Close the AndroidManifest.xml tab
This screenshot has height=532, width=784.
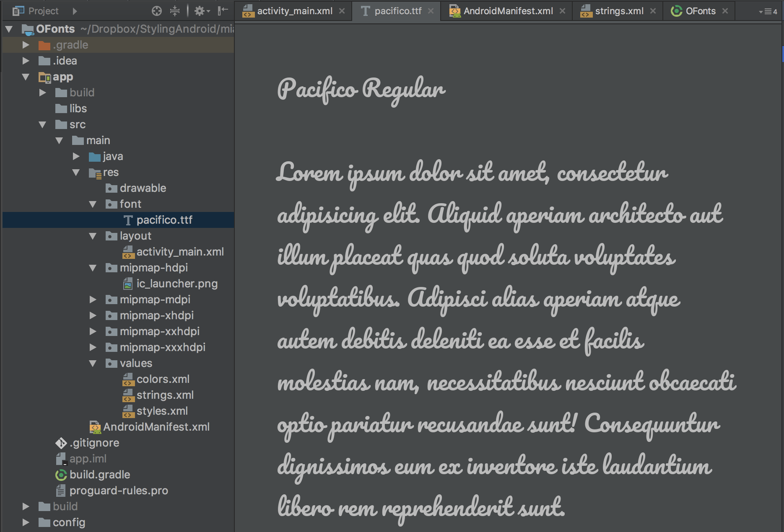click(562, 11)
